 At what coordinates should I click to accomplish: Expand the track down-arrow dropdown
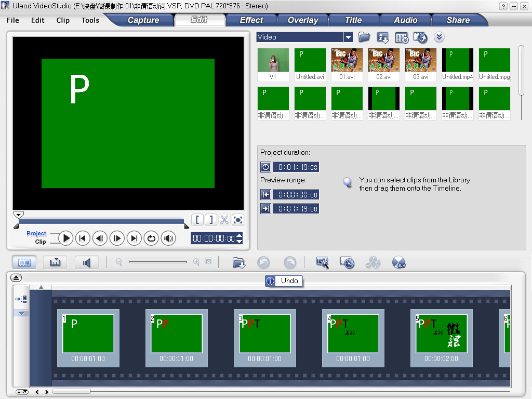click(21, 313)
